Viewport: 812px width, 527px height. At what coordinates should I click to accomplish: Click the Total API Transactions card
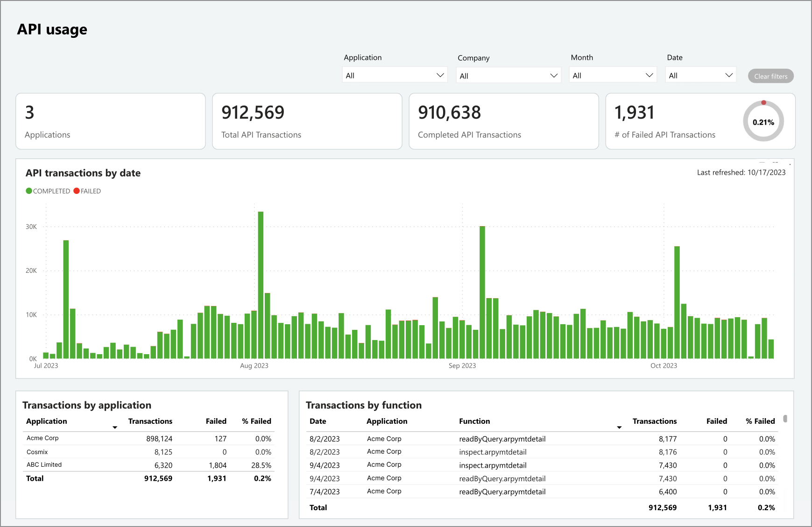pos(307,121)
